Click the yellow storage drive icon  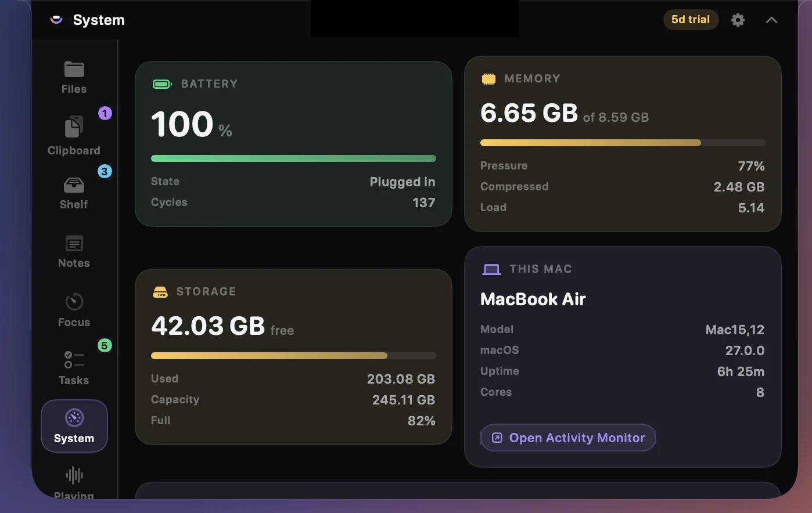160,292
